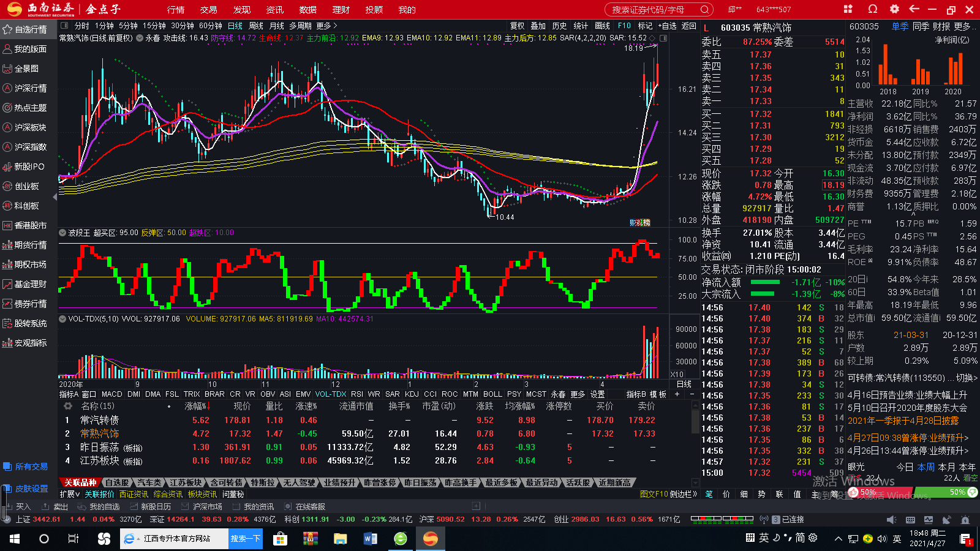Open the 4月16日预告业绩 news link
Image resolution: width=980 pixels, height=551 pixels.
907,395
